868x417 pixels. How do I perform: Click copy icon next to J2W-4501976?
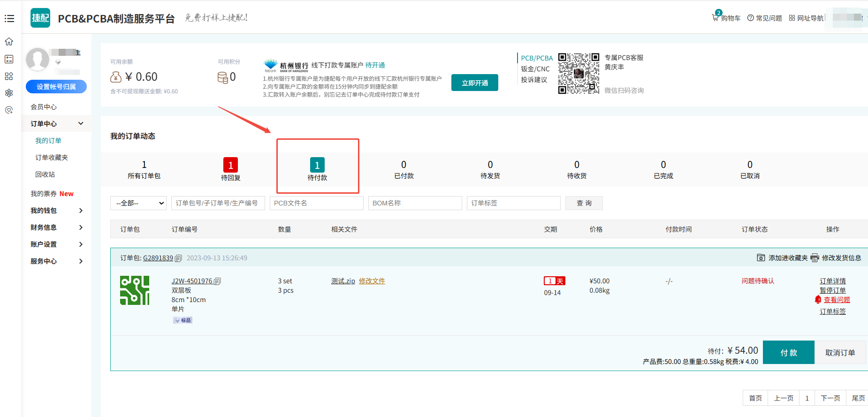click(217, 281)
